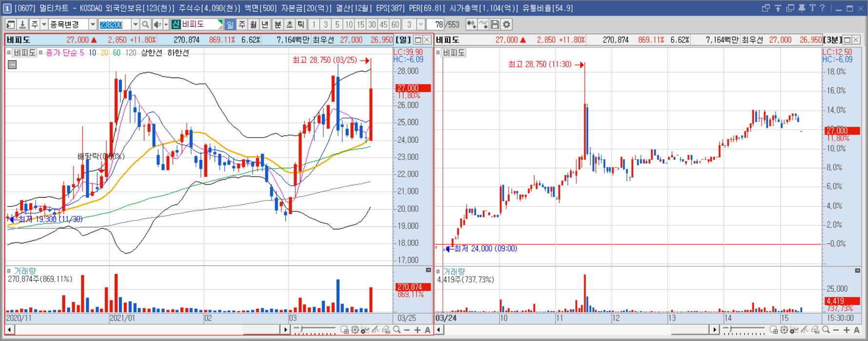The image size is (868, 341).
Task: Click the add indicator icon with plus
Action: tap(471, 24)
